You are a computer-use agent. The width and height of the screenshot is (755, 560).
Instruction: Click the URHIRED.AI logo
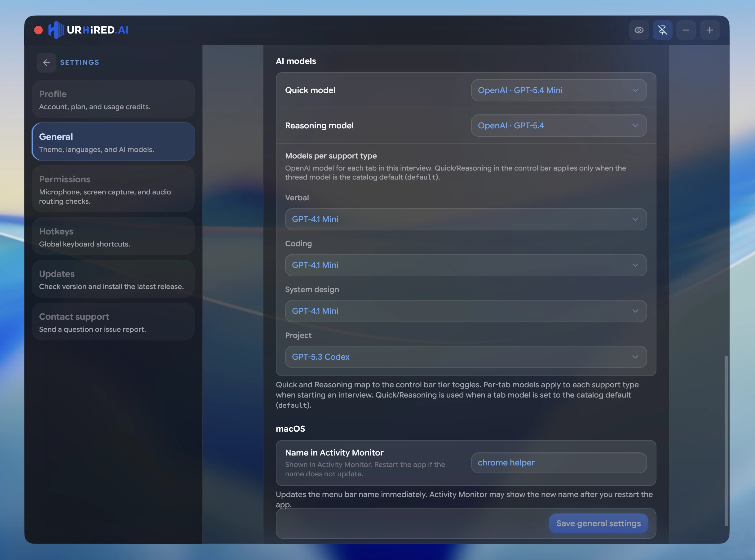coord(88,30)
